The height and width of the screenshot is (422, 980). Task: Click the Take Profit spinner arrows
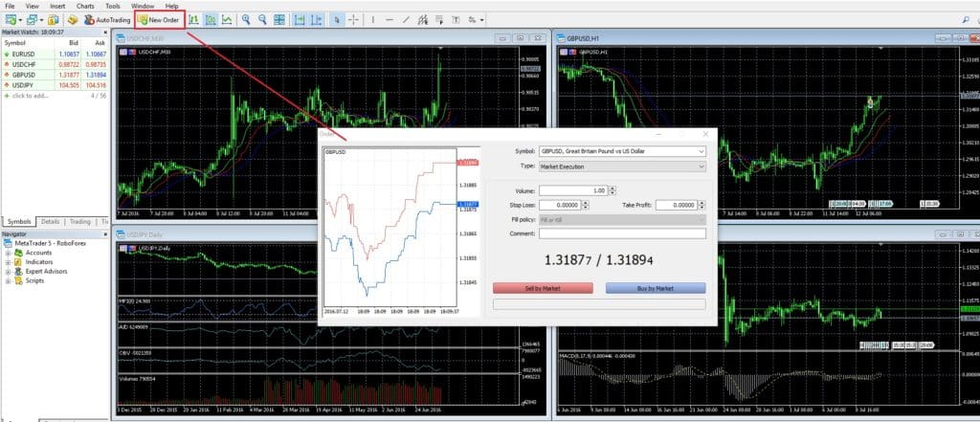pos(702,205)
